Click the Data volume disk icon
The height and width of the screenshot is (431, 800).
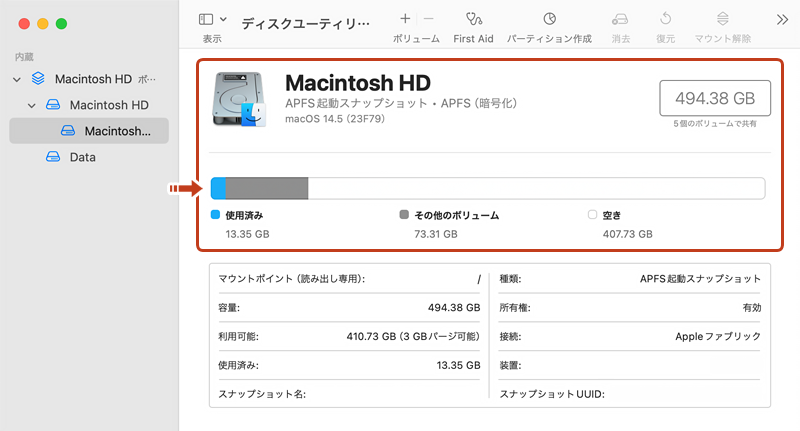click(53, 157)
